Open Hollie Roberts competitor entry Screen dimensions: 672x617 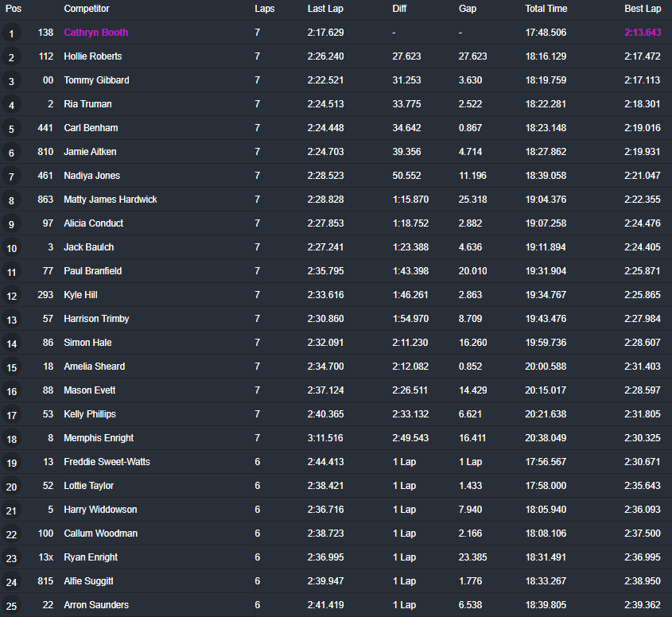point(92,56)
